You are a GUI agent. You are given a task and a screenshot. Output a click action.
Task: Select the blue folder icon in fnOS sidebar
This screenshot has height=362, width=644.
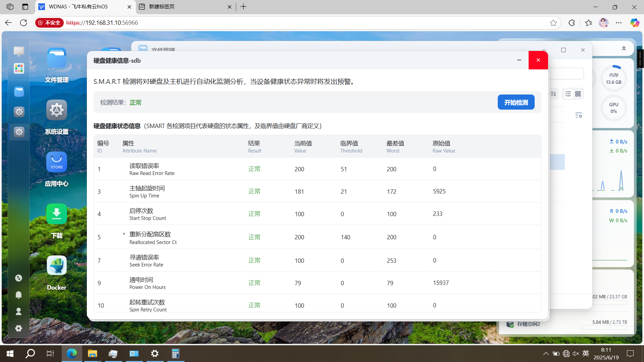click(19, 92)
